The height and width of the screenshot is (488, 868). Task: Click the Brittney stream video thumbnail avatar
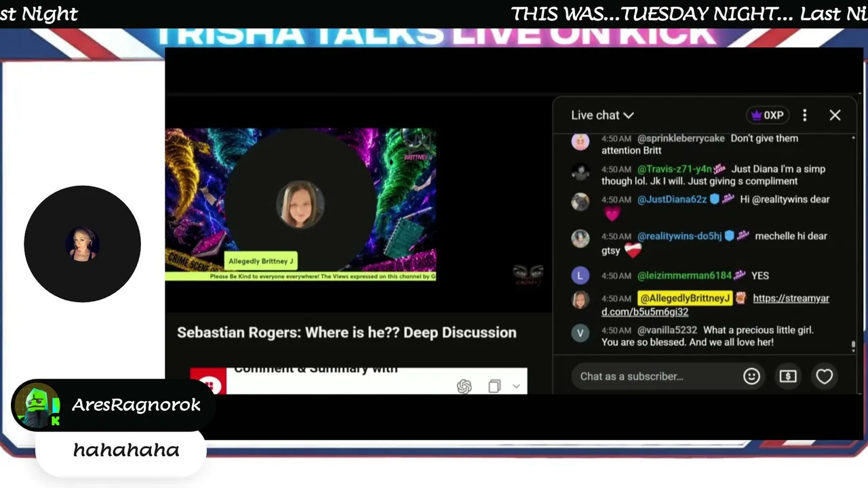(300, 204)
